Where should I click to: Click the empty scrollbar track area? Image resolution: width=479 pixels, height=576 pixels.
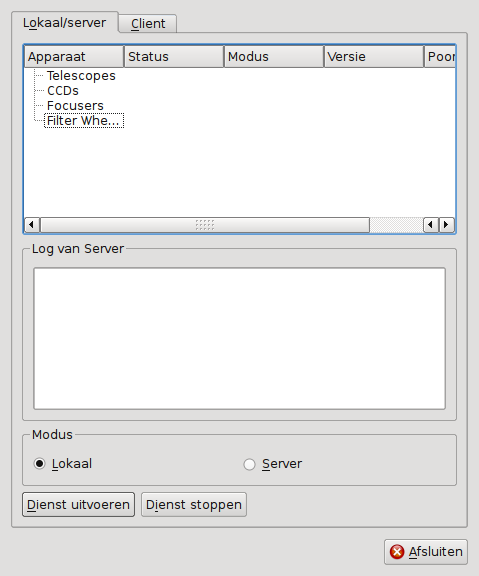(x=396, y=225)
